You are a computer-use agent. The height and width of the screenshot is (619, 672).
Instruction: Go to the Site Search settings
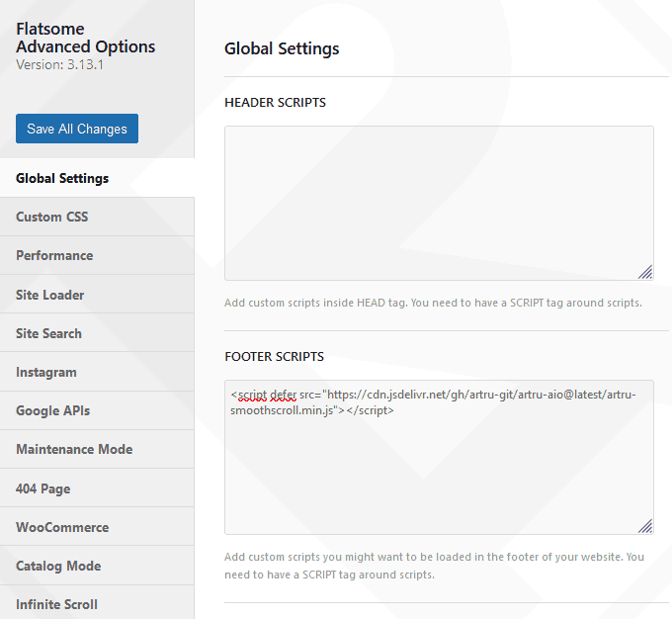[97, 333]
